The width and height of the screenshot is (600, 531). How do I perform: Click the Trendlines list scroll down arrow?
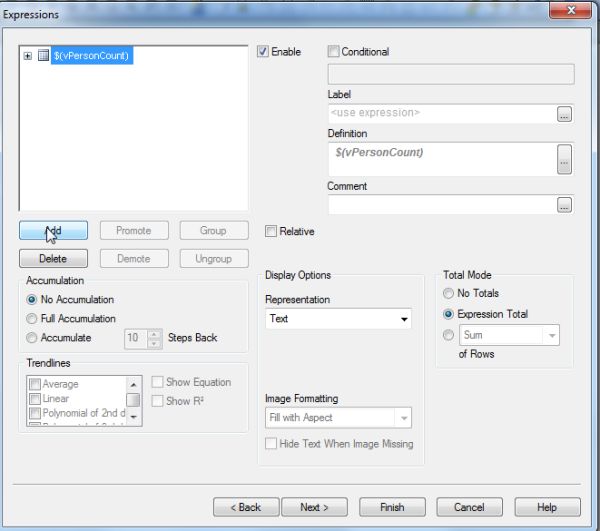point(133,417)
